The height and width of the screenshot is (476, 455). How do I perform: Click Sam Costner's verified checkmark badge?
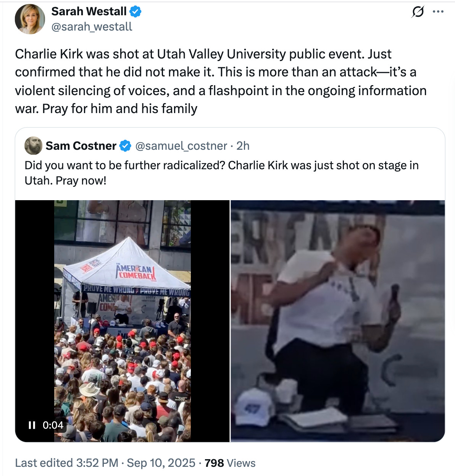126,146
